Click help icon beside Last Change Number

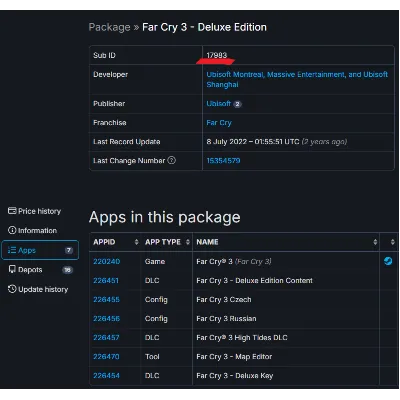[171, 160]
